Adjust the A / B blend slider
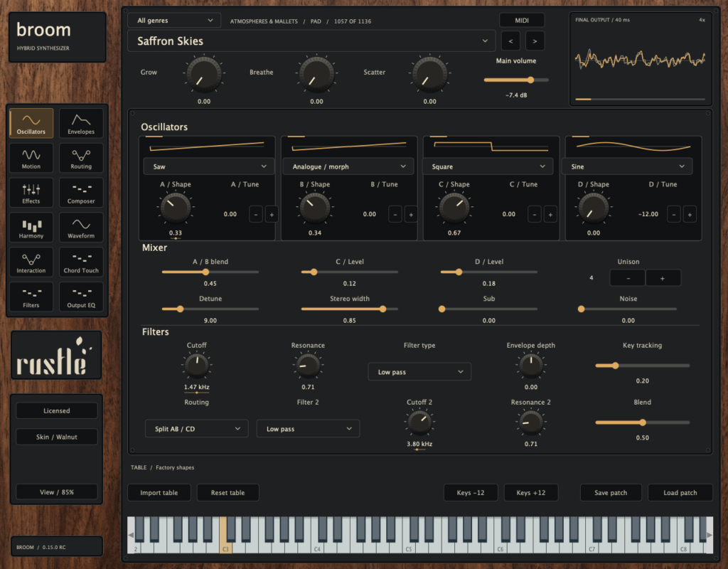Viewport: 728px width, 569px height. [x=210, y=272]
